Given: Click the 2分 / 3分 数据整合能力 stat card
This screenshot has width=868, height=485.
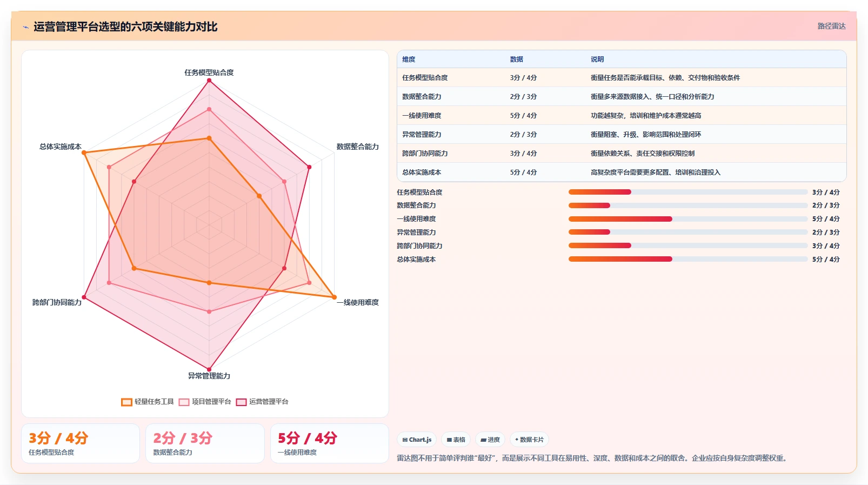Looking at the screenshot, I should coord(205,443).
